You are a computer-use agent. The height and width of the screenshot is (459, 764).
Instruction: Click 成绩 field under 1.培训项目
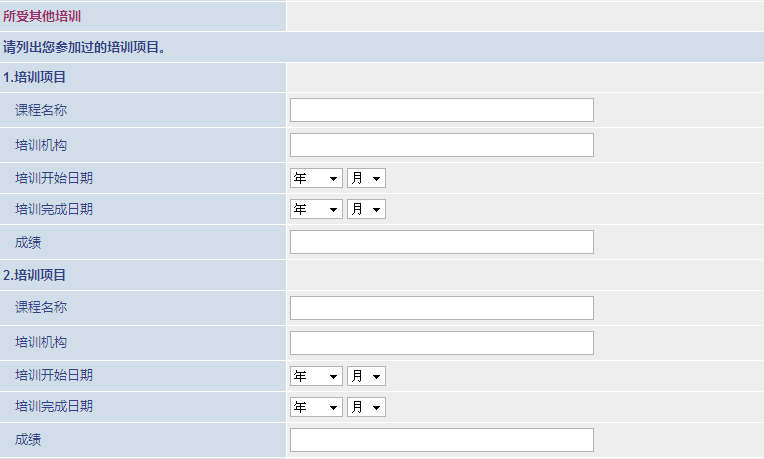point(441,242)
